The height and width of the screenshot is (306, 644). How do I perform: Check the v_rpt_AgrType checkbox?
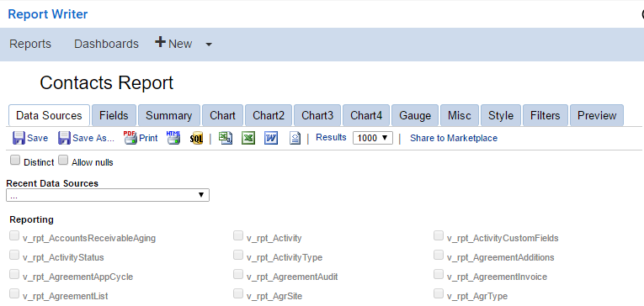tap(439, 293)
